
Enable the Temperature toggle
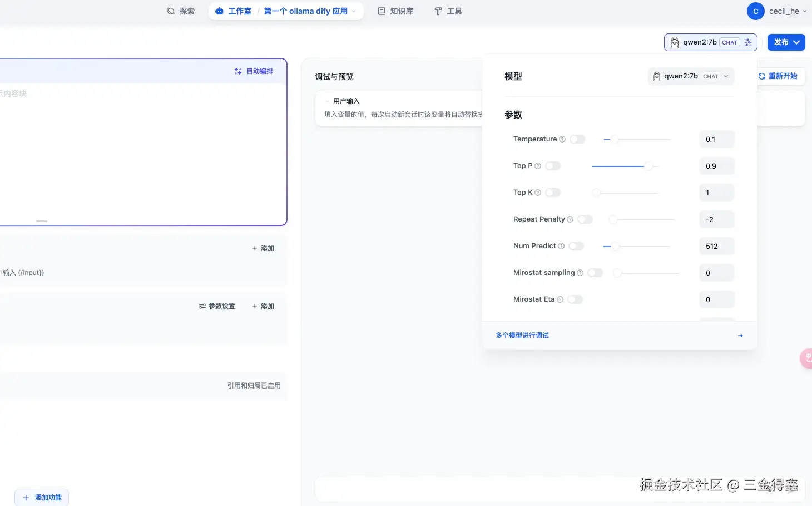pyautogui.click(x=577, y=139)
